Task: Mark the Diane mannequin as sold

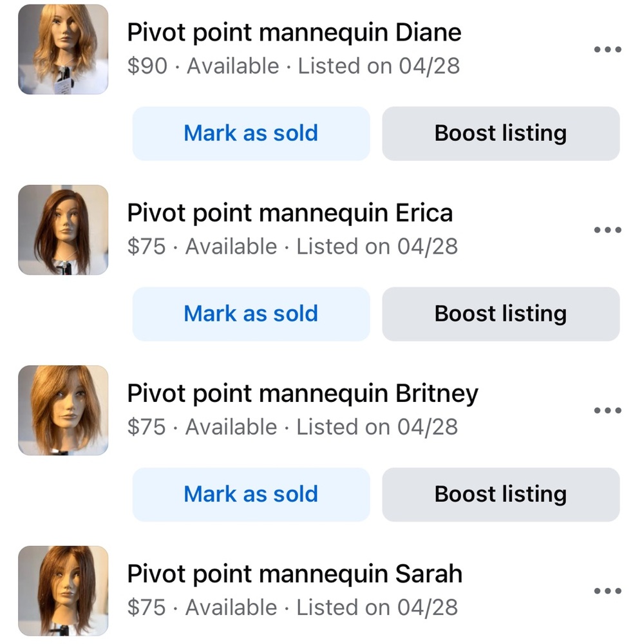Action: click(x=251, y=133)
